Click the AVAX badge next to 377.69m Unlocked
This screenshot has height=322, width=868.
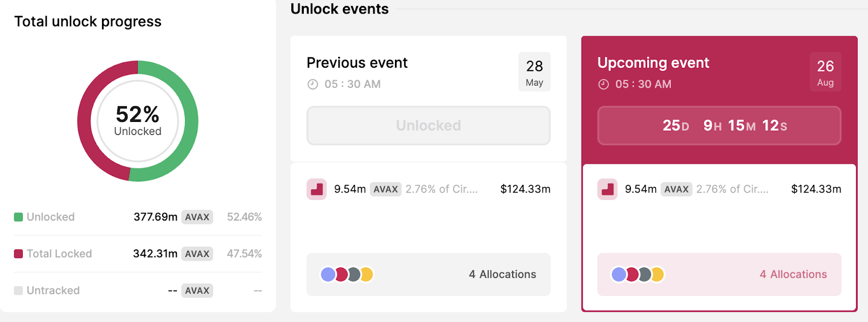[196, 217]
